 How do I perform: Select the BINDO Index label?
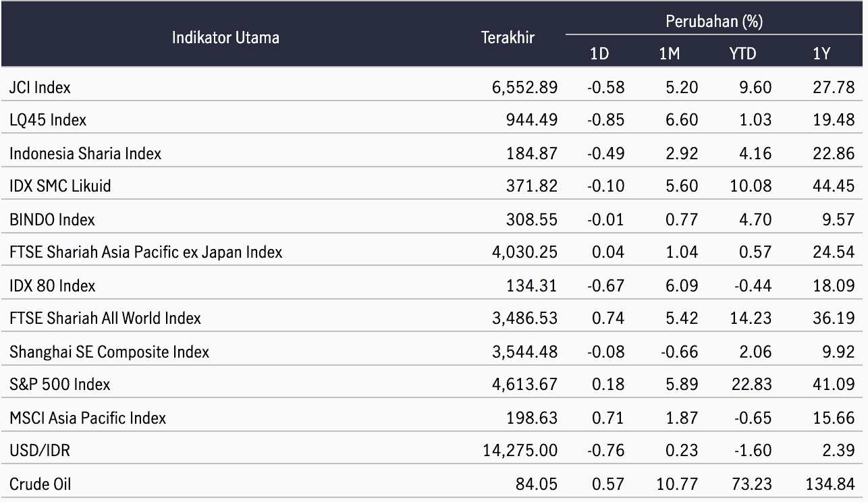click(52, 219)
